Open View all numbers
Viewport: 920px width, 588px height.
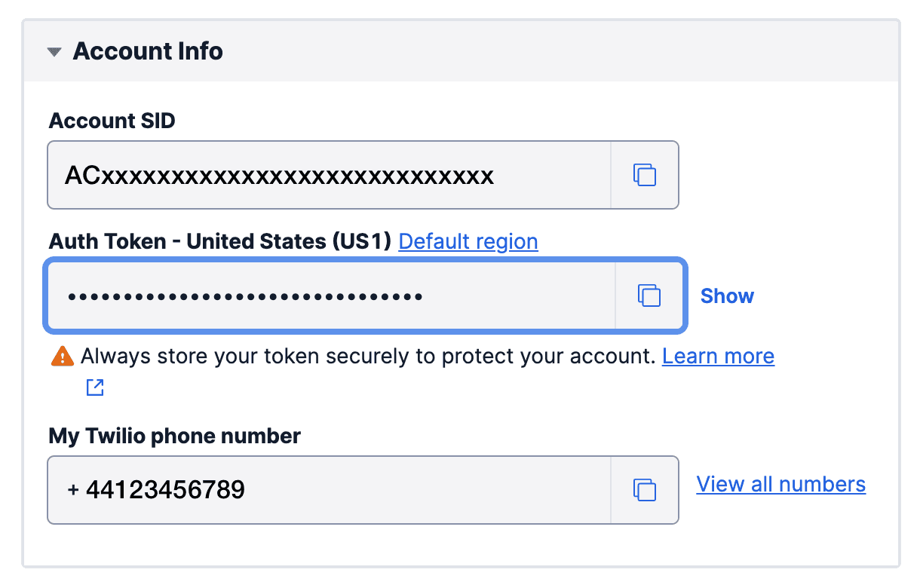point(780,484)
